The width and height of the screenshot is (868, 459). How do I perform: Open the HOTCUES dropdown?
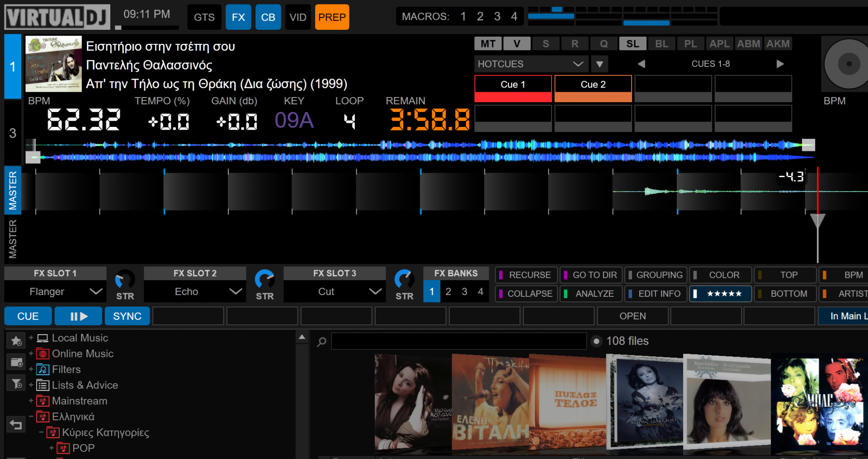[x=531, y=64]
